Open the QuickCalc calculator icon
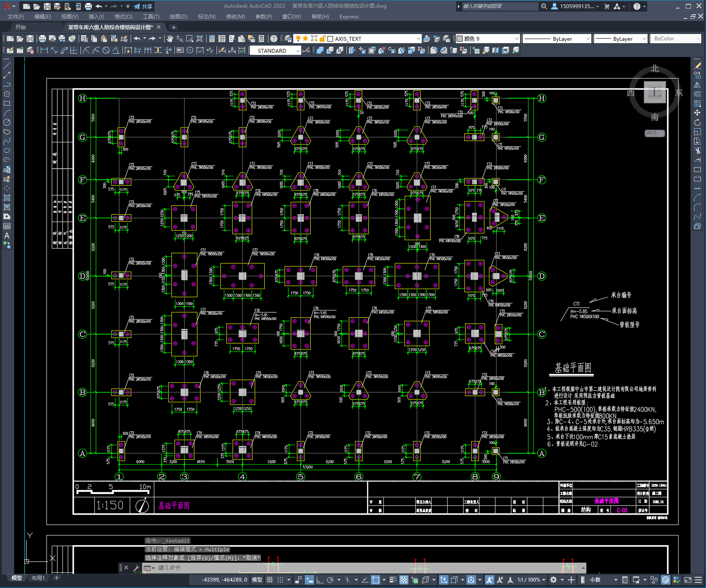Viewport: 706px width, 588px height. (261, 39)
